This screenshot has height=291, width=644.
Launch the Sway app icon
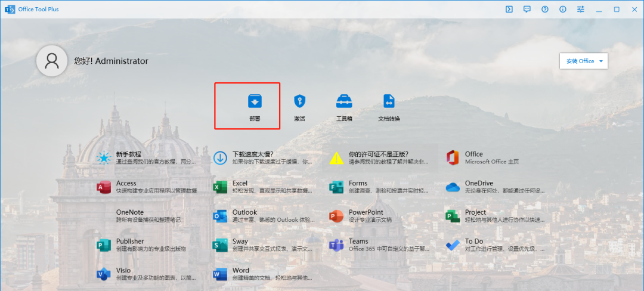[220, 246]
